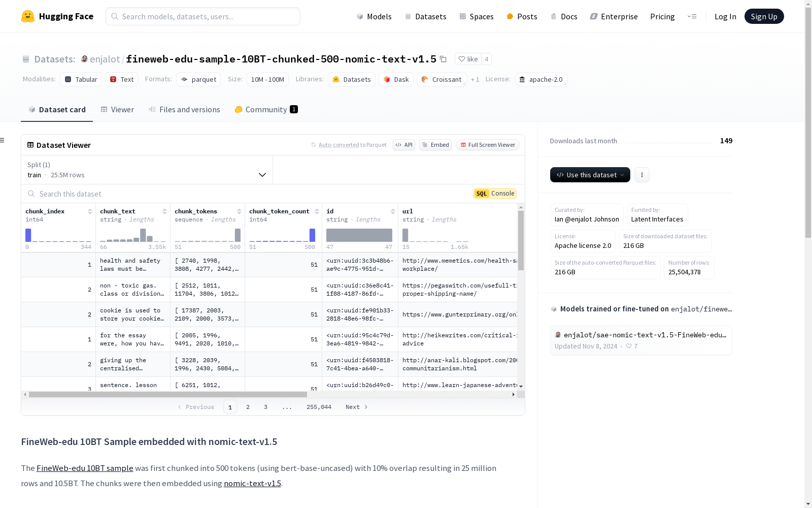Viewport: 812px width, 508px height.
Task: Click the Text modality tag
Action: 122,79
